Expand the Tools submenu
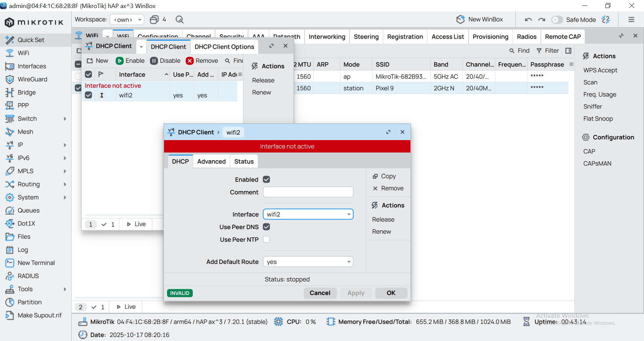The width and height of the screenshot is (644, 341). click(x=65, y=289)
